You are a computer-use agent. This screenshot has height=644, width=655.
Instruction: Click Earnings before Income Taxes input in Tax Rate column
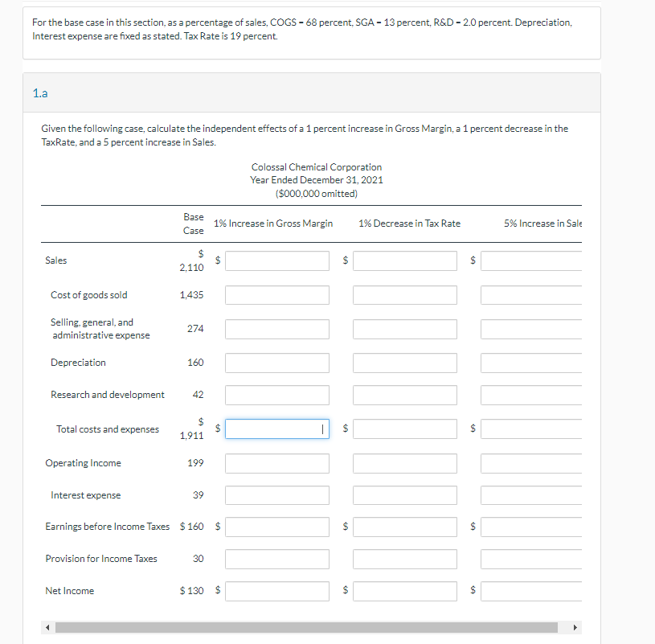tap(405, 527)
